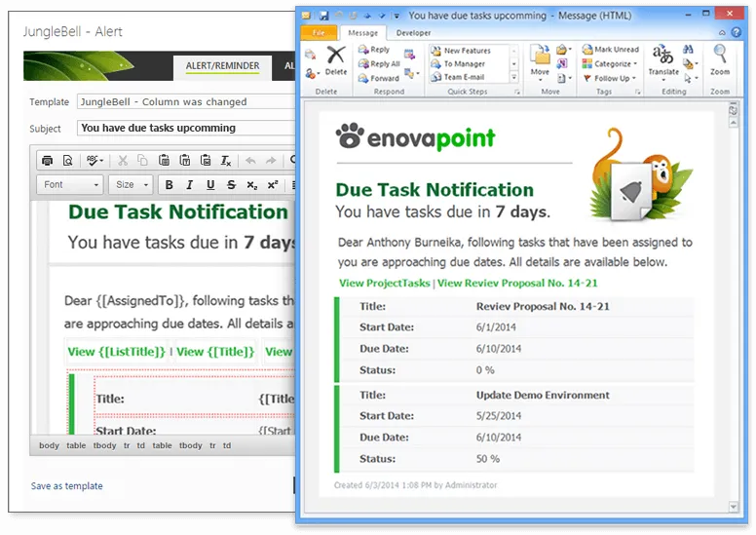Viewport: 756px width, 535px height.
Task: Click the Translate button
Action: point(663,61)
